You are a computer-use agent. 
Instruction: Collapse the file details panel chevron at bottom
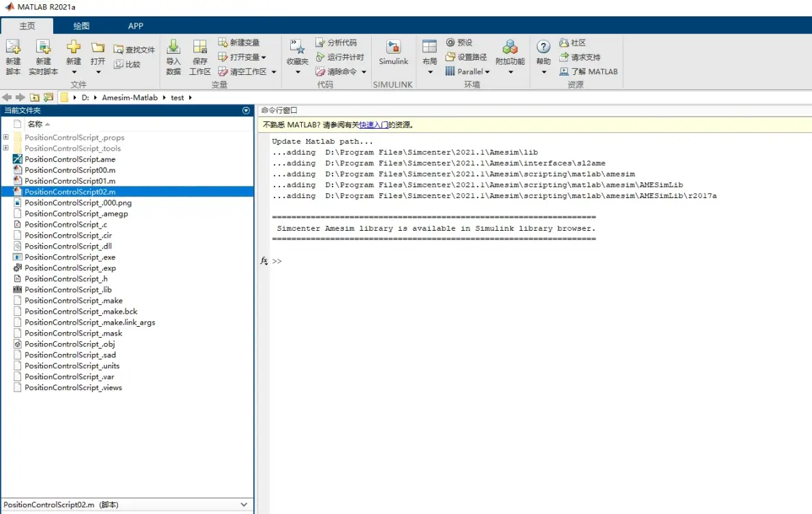pyautogui.click(x=244, y=504)
